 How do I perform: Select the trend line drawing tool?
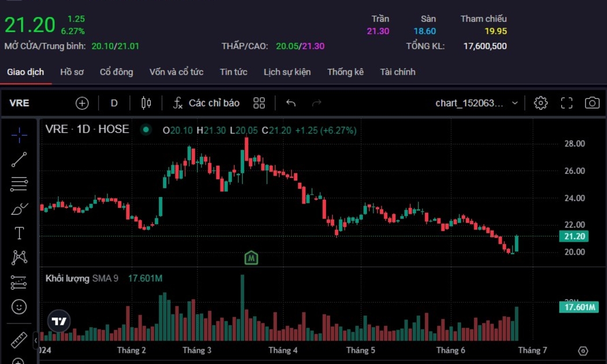click(19, 159)
